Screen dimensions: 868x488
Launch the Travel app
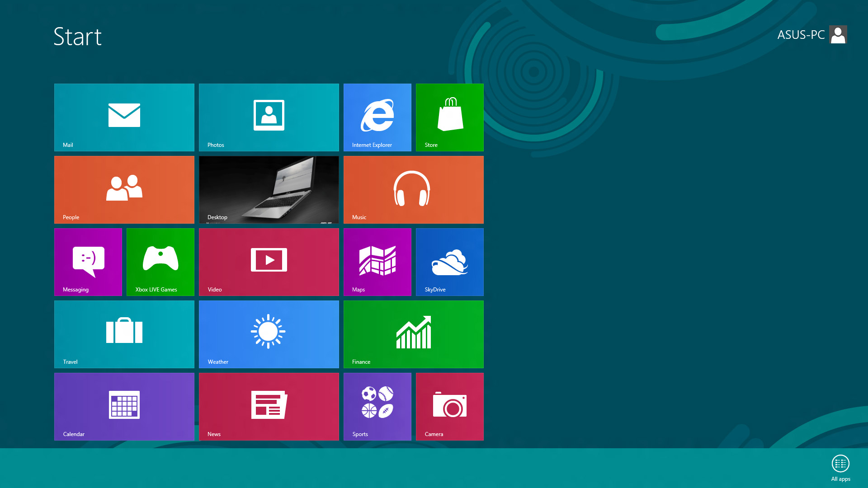click(x=124, y=333)
